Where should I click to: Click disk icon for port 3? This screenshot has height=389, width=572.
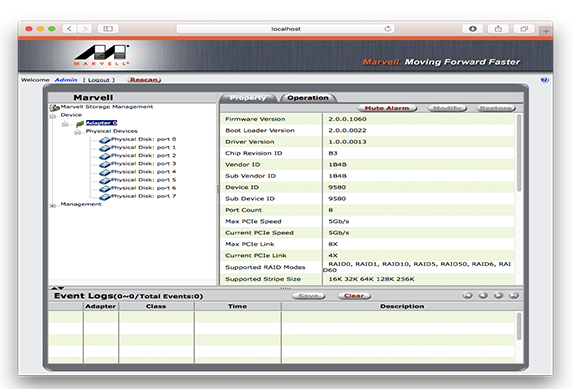pyautogui.click(x=105, y=164)
